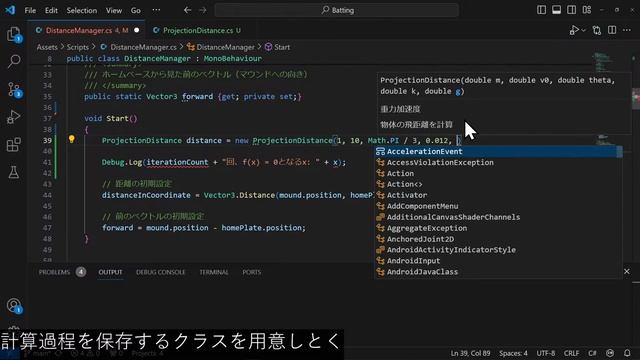This screenshot has width=640, height=360.
Task: Choose AccelerationEvent suggestion
Action: click(x=496, y=151)
